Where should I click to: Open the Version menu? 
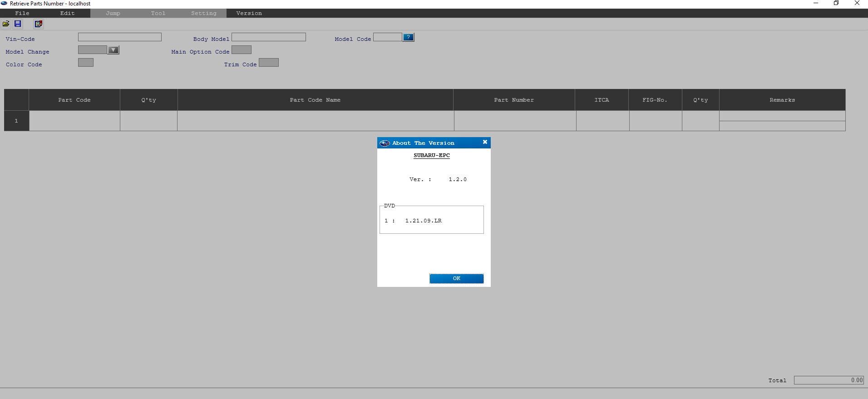click(x=249, y=13)
